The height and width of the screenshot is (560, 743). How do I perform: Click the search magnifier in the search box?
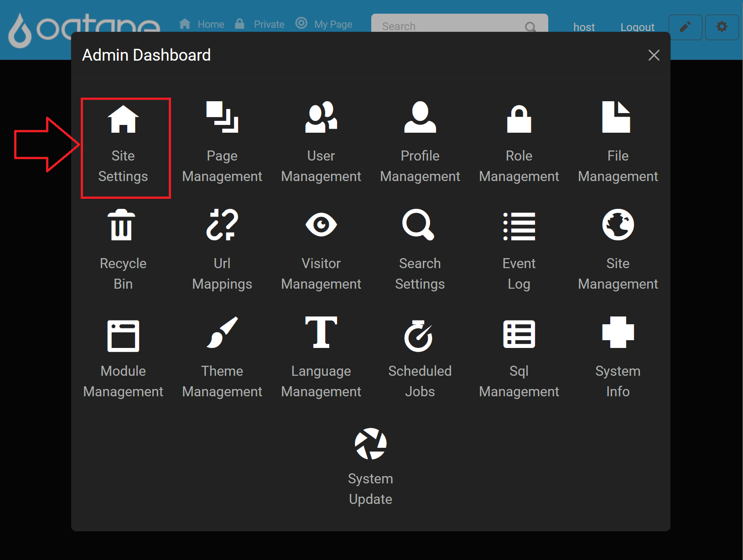tap(530, 26)
